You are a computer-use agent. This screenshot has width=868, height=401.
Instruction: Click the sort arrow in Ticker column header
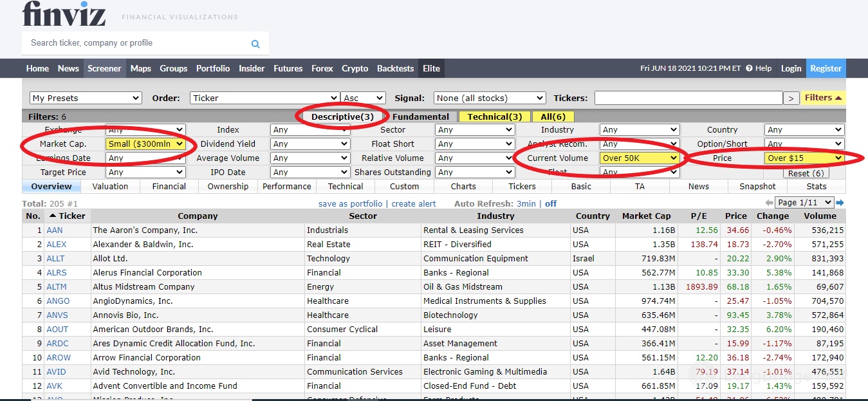[53, 216]
